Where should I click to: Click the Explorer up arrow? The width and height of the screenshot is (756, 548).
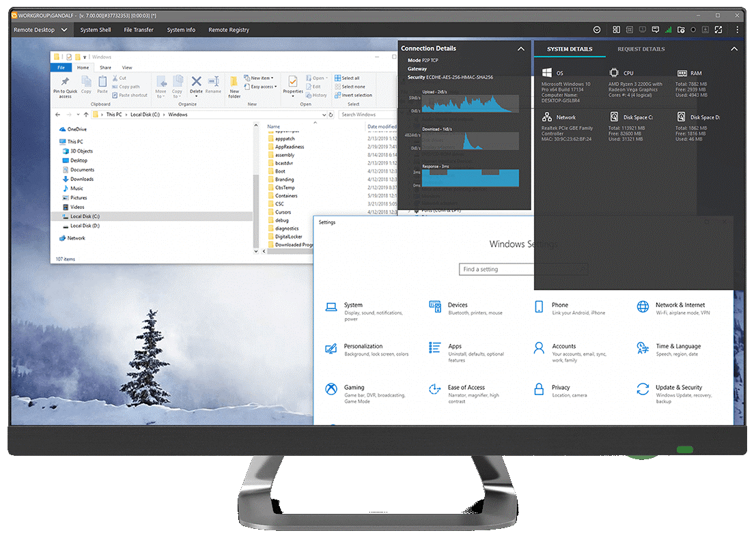pos(86,115)
